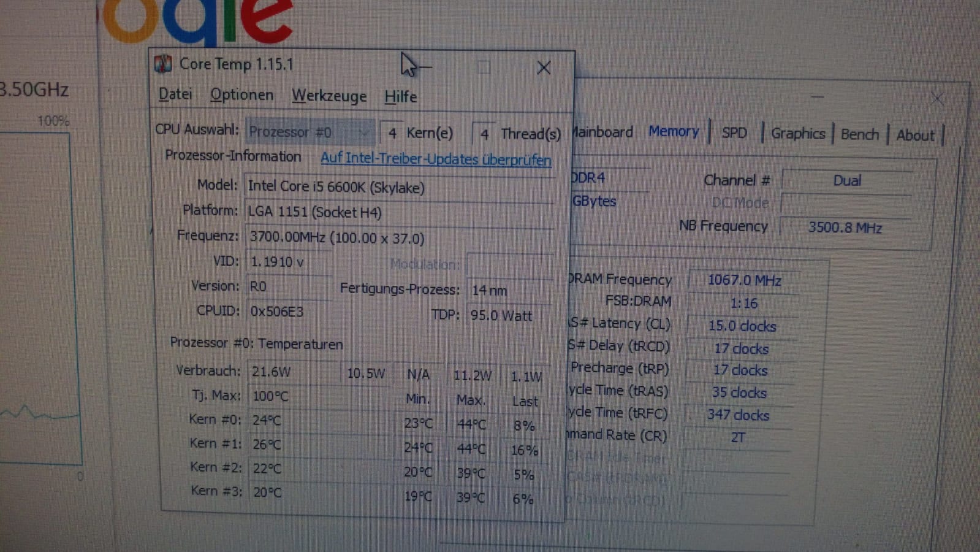Click the Frequenz value 3700.00MHz
Image resolution: width=980 pixels, height=552 pixels.
point(400,238)
